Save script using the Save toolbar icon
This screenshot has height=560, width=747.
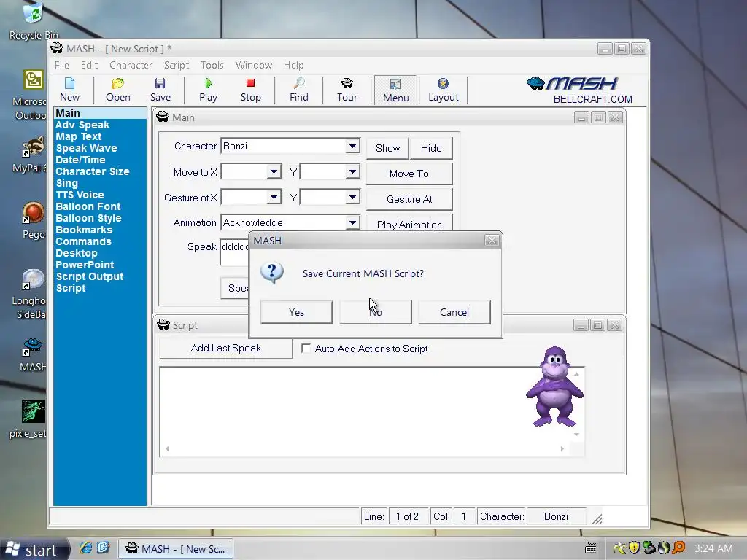point(160,90)
